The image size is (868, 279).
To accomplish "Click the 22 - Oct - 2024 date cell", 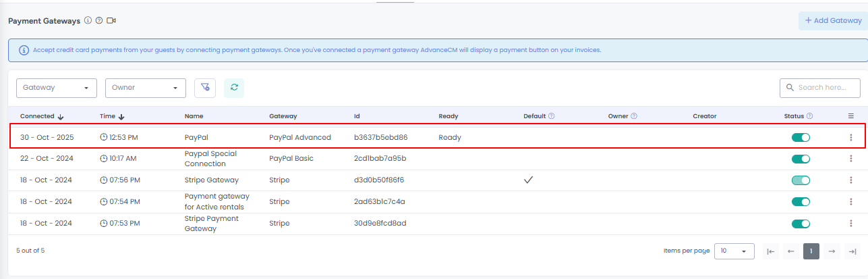I will coord(47,159).
